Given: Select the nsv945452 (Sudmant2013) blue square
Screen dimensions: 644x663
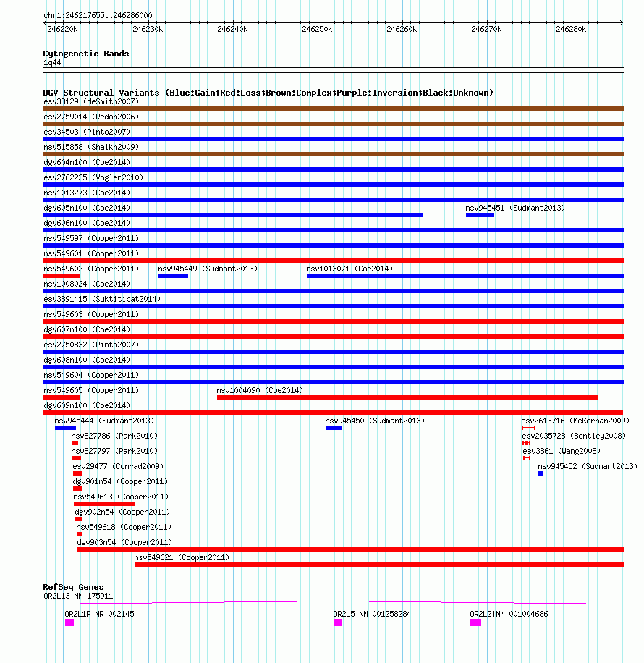Looking at the screenshot, I should tap(541, 474).
